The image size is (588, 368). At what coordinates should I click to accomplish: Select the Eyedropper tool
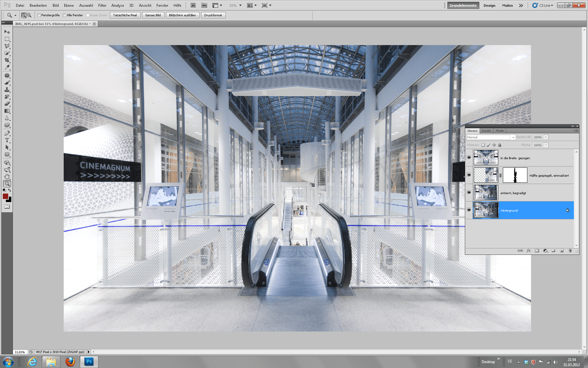coord(7,67)
